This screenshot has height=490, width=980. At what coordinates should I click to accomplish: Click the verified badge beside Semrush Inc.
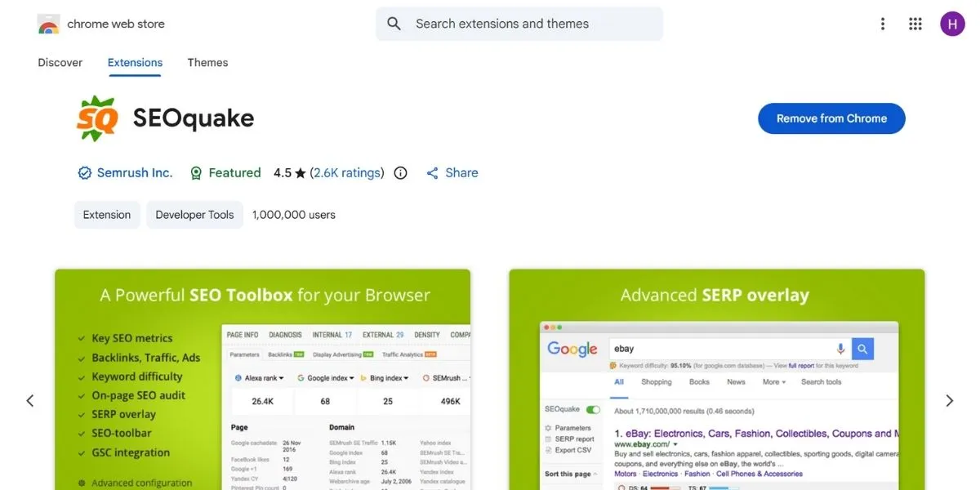point(84,172)
